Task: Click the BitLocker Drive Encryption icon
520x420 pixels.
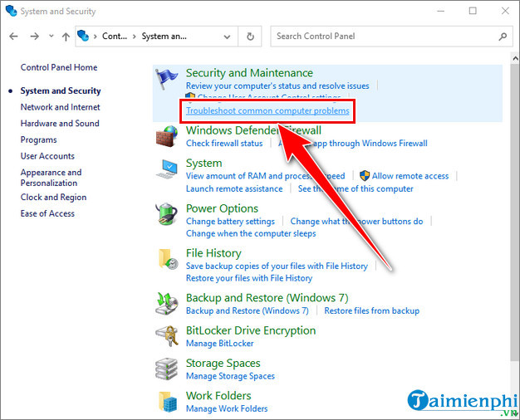Action: pyautogui.click(x=168, y=336)
